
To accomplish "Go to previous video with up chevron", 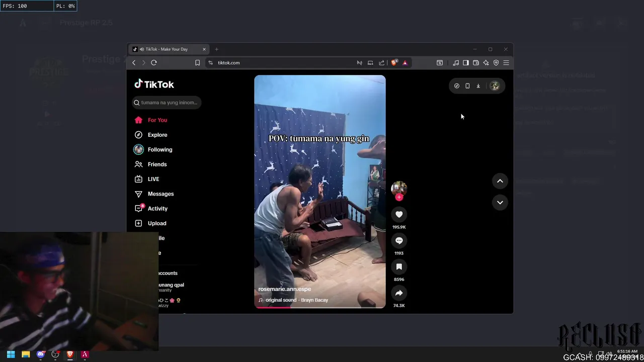I will (x=500, y=181).
